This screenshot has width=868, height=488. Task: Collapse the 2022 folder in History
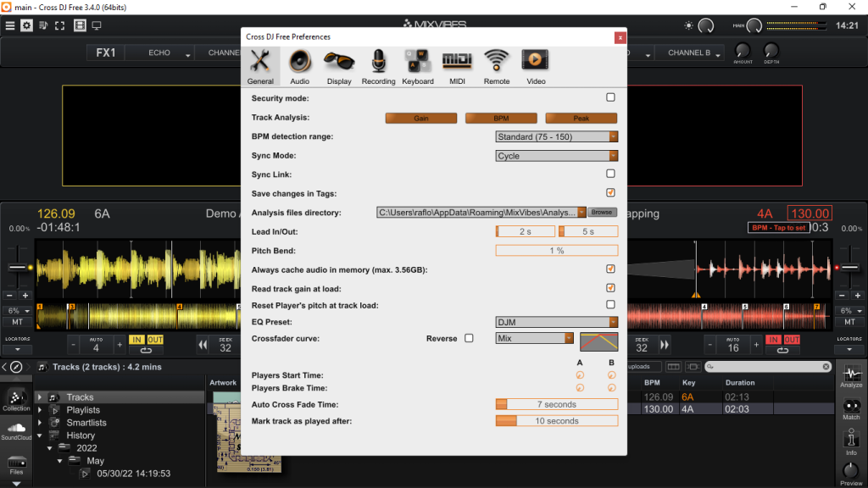(x=51, y=447)
